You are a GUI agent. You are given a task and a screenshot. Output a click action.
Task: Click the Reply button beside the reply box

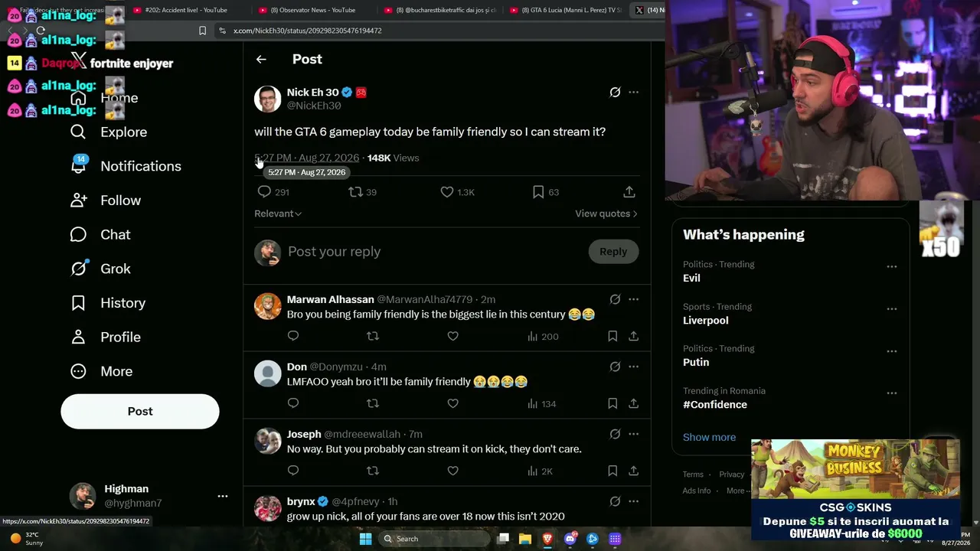coord(613,252)
